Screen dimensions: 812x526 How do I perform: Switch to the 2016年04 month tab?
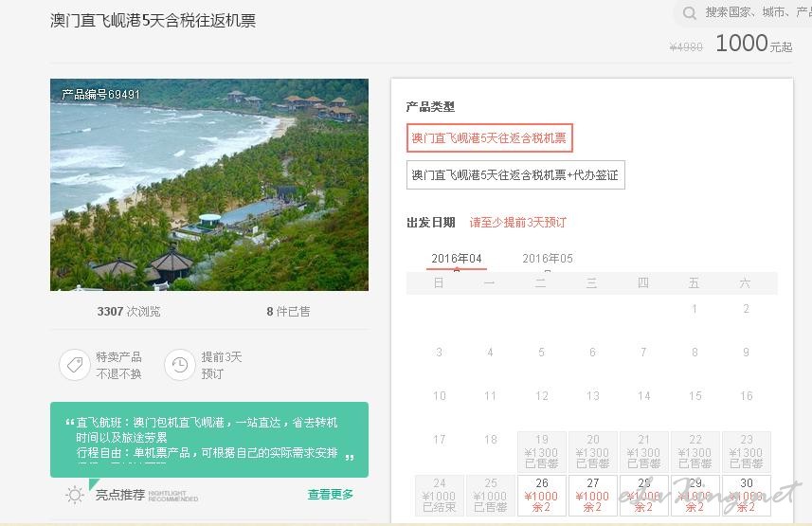(457, 259)
